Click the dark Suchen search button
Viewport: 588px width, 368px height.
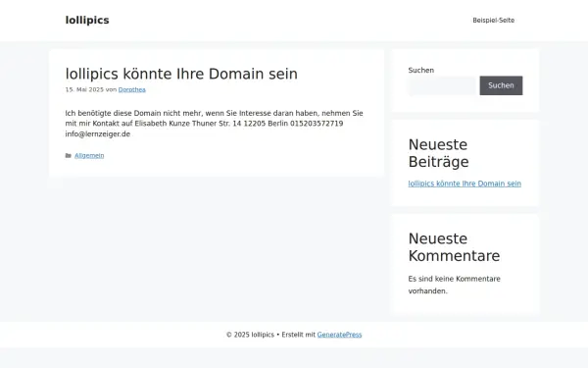501,85
